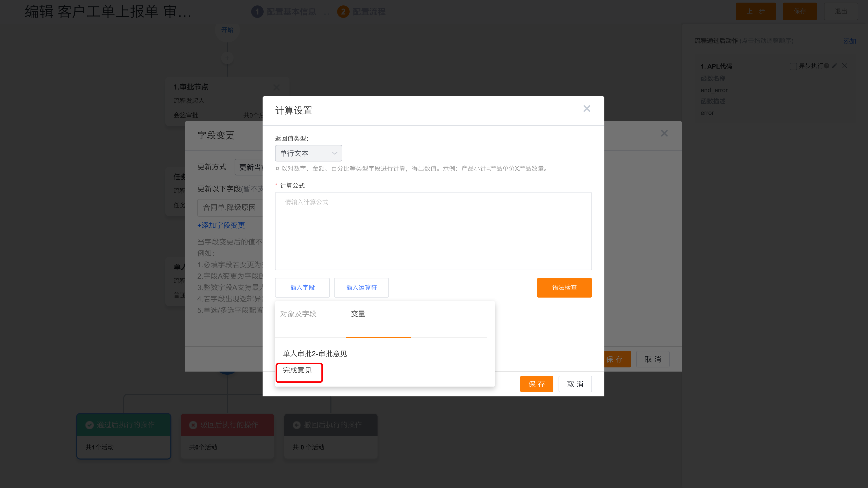868x488 pixels.
Task: Run 语法检查 syntax check
Action: 564,288
